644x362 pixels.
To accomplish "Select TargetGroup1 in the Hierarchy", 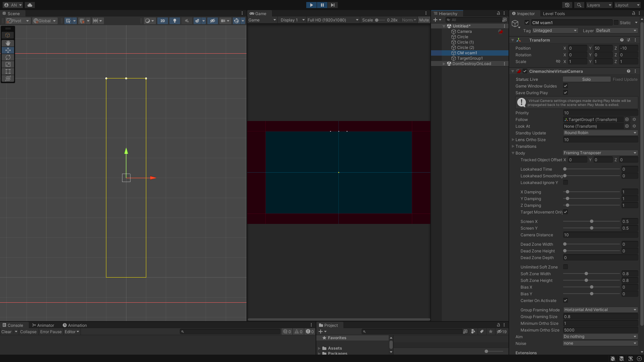I will point(469,58).
